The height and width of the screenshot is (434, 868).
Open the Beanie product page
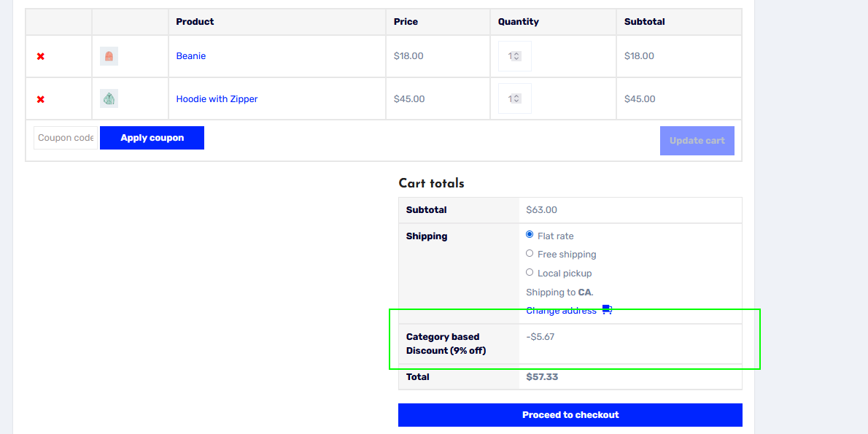[x=190, y=55]
